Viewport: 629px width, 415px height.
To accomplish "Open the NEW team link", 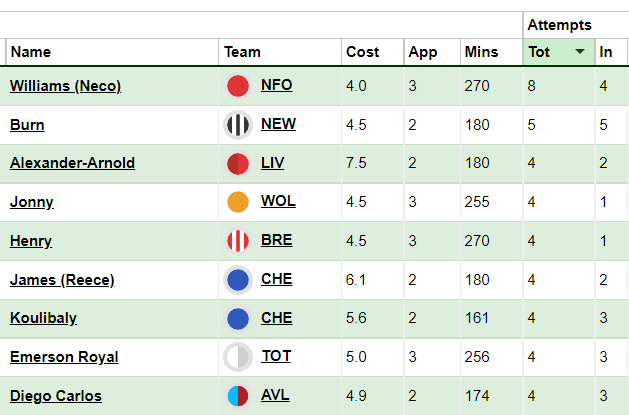I will point(278,124).
